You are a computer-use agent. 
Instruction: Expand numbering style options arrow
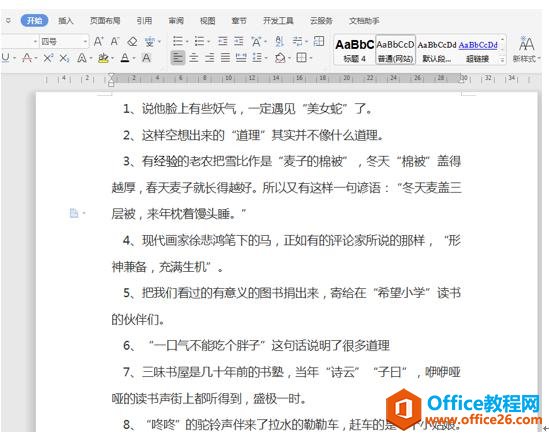tap(209, 42)
